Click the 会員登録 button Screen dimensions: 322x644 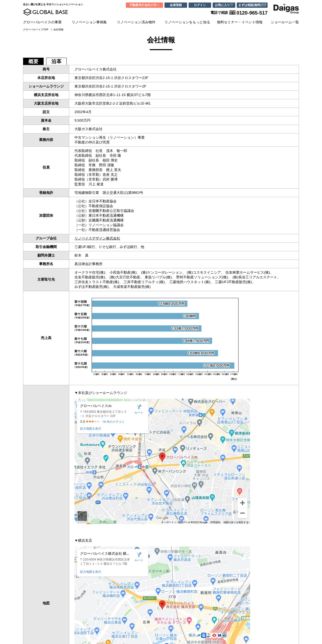pos(176,5)
